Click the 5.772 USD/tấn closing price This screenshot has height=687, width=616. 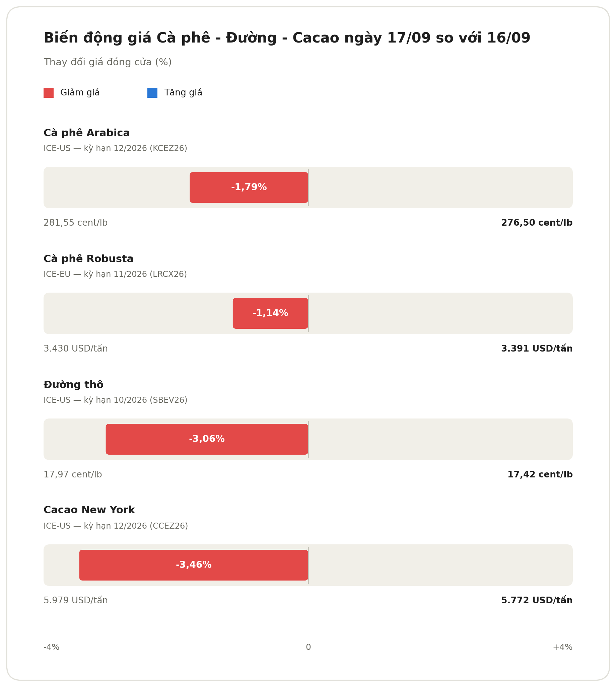click(x=537, y=600)
